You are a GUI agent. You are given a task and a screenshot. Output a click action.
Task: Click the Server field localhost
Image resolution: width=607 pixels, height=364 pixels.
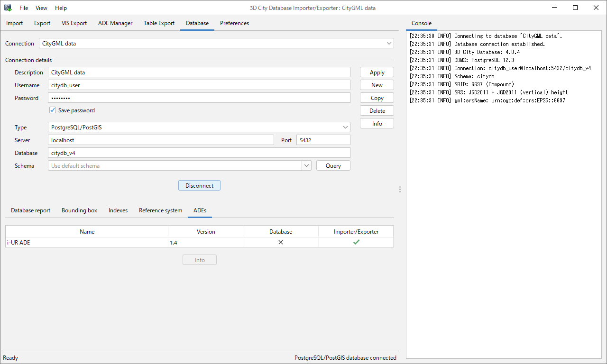161,140
